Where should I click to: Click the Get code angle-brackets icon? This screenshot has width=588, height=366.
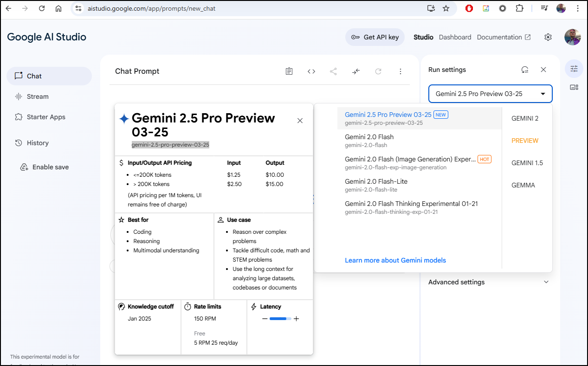311,71
